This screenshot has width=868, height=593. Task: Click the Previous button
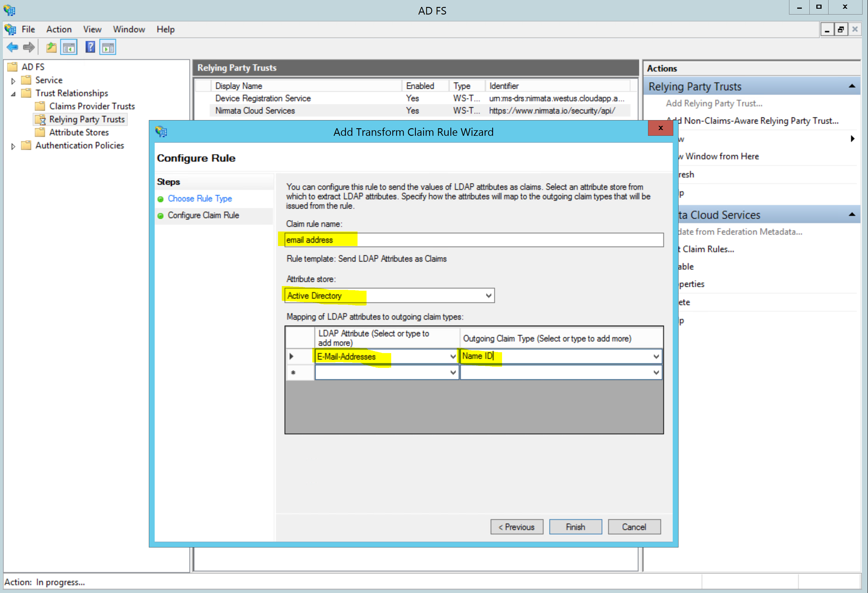[x=517, y=527]
